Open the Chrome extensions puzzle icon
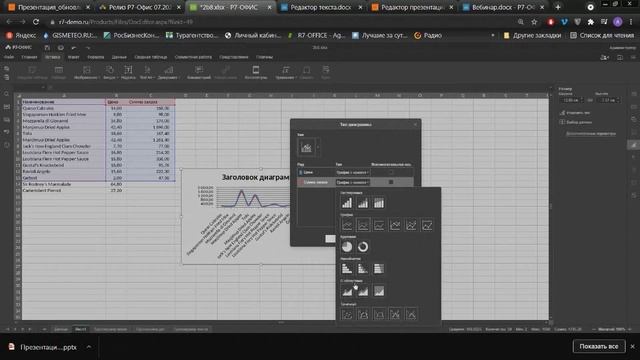640x360 pixels. coord(590,22)
